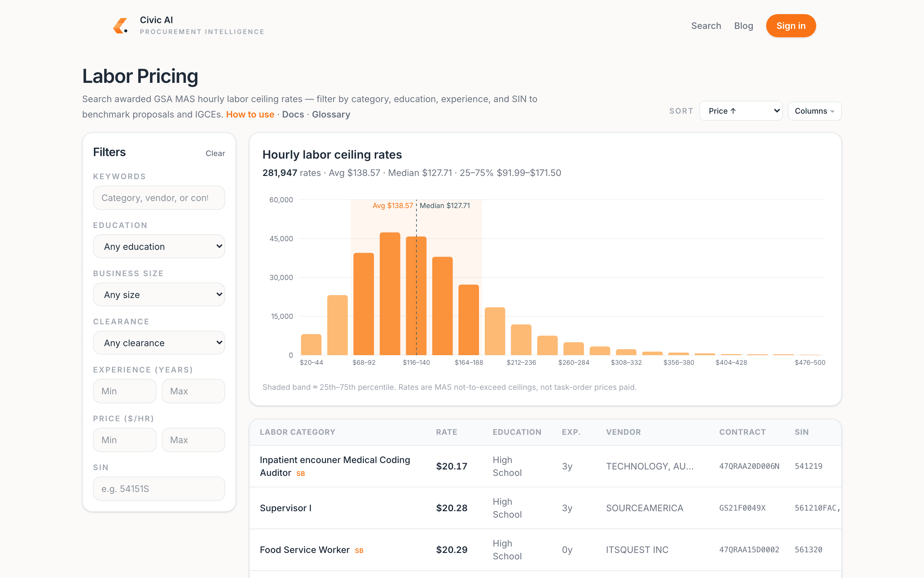Click vendor TECHNOLOGY, AU...
Image resolution: width=924 pixels, height=578 pixels.
(649, 466)
